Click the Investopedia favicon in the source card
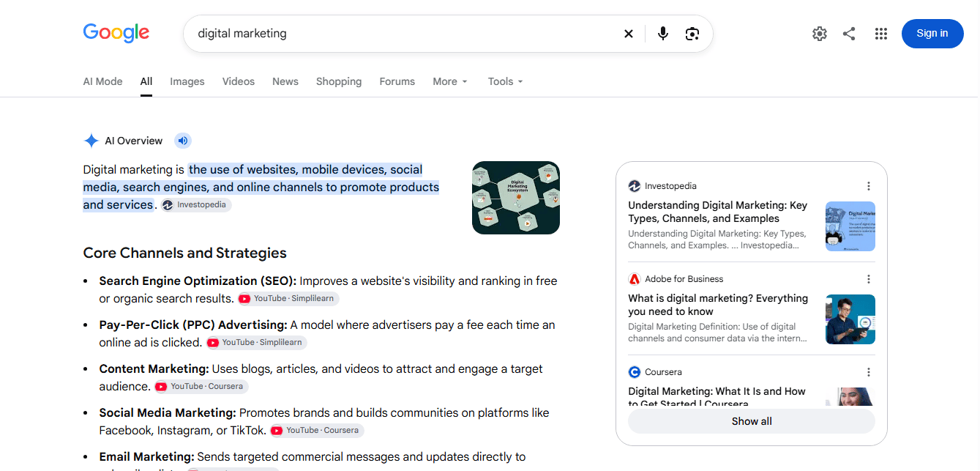The image size is (980, 471). pos(635,186)
